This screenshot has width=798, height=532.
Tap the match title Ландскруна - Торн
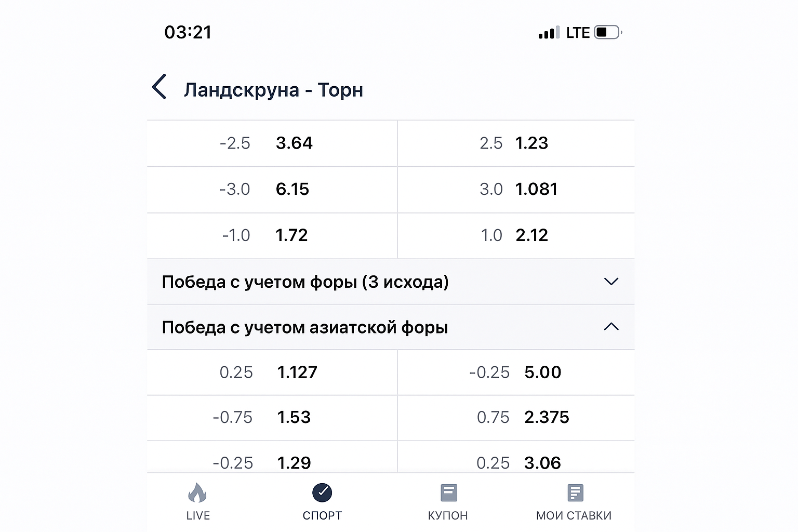coord(273,90)
